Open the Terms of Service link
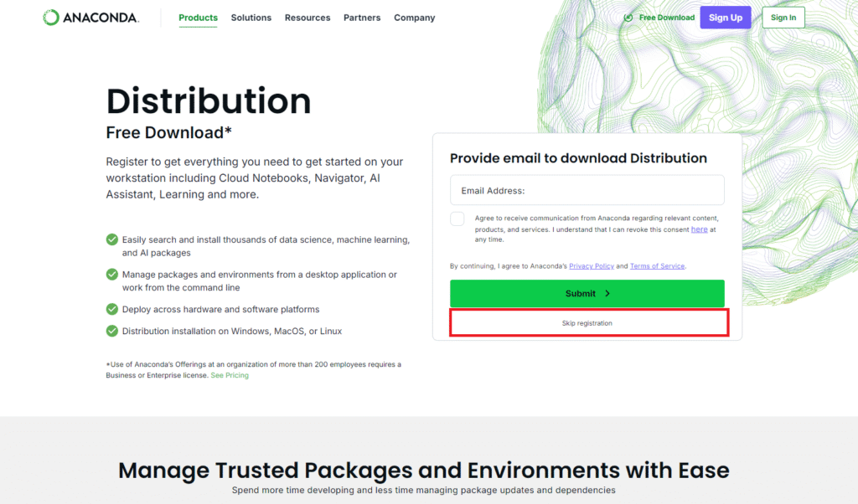Image resolution: width=858 pixels, height=504 pixels. point(657,266)
